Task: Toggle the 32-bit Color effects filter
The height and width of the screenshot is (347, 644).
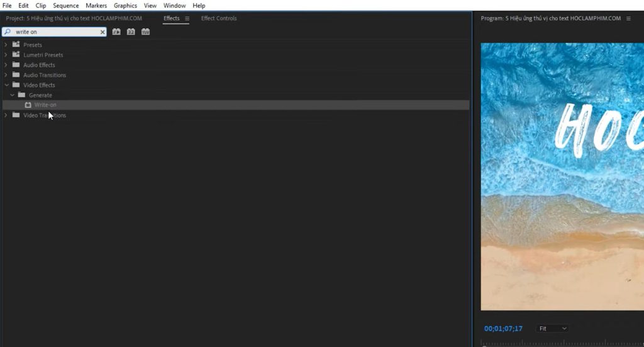Action: pos(131,31)
